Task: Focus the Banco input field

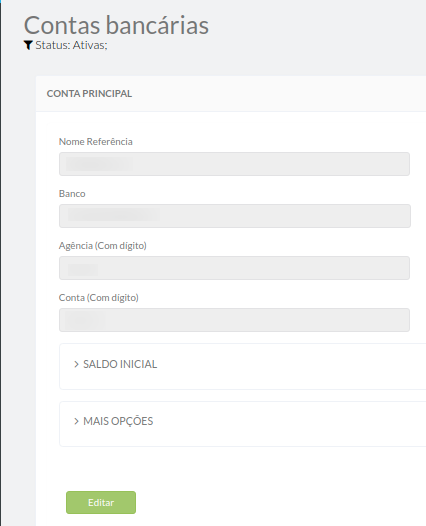Action: (234, 216)
